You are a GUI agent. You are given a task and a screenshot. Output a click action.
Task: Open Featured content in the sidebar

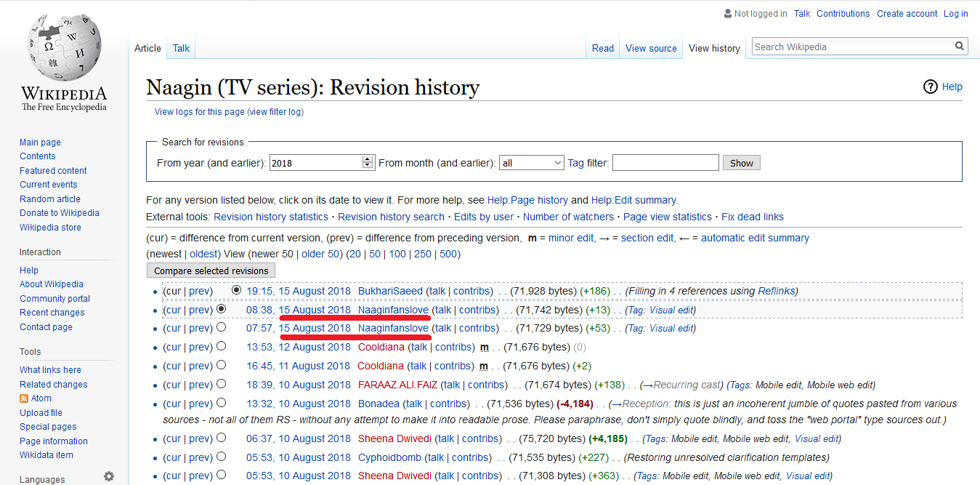click(53, 171)
